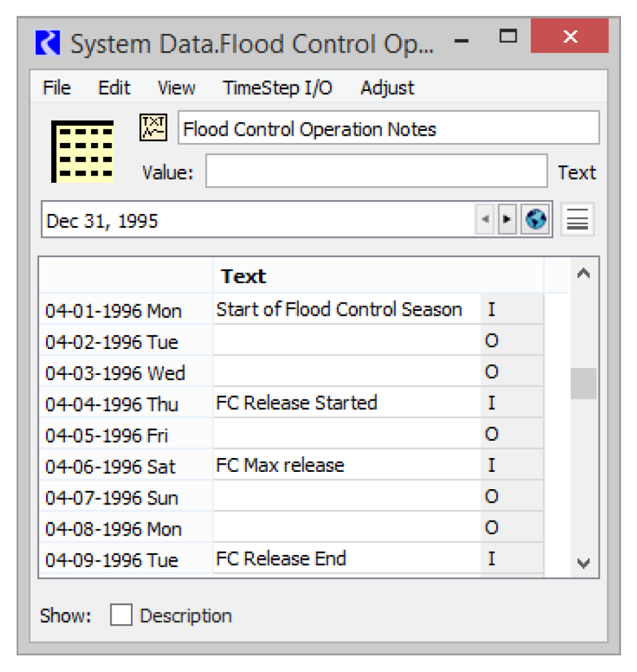This screenshot has height=672, width=637.
Task: Open the TimeStep I/O menu
Action: tap(278, 88)
